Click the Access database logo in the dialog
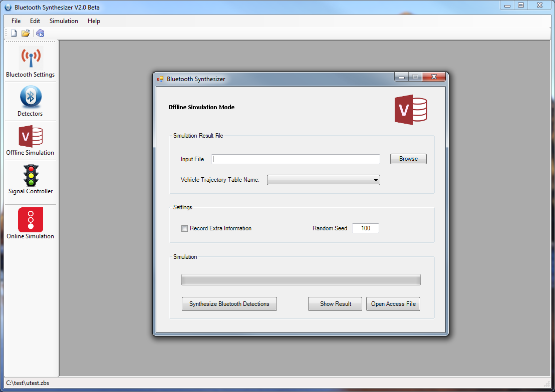 coord(411,110)
